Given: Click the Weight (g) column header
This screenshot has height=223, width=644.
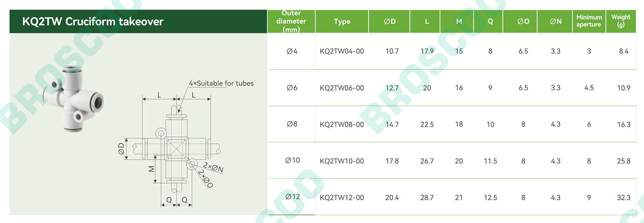Looking at the screenshot, I should 621,21.
